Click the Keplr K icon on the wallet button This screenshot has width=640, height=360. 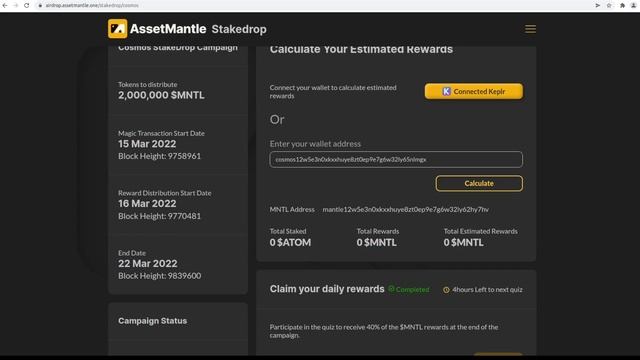(446, 91)
